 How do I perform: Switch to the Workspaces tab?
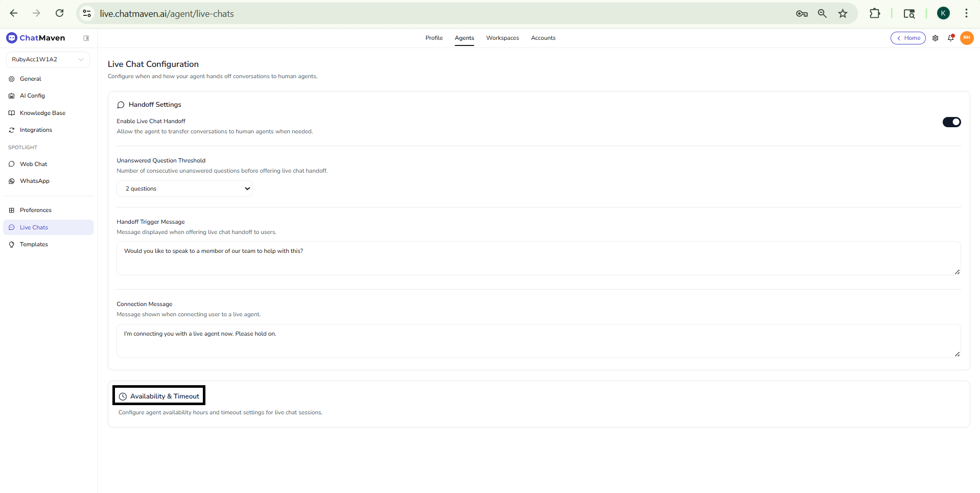pos(502,38)
